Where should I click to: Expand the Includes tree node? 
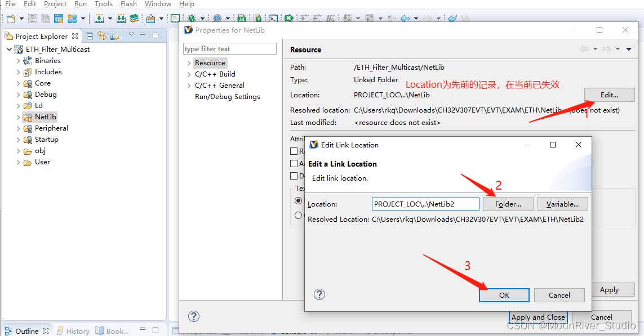(x=18, y=72)
